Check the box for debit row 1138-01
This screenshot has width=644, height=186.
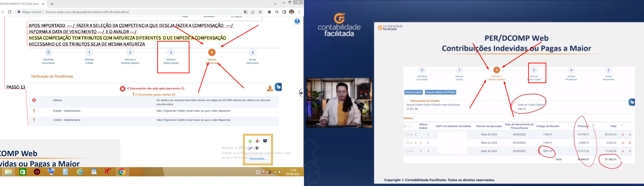(407, 134)
